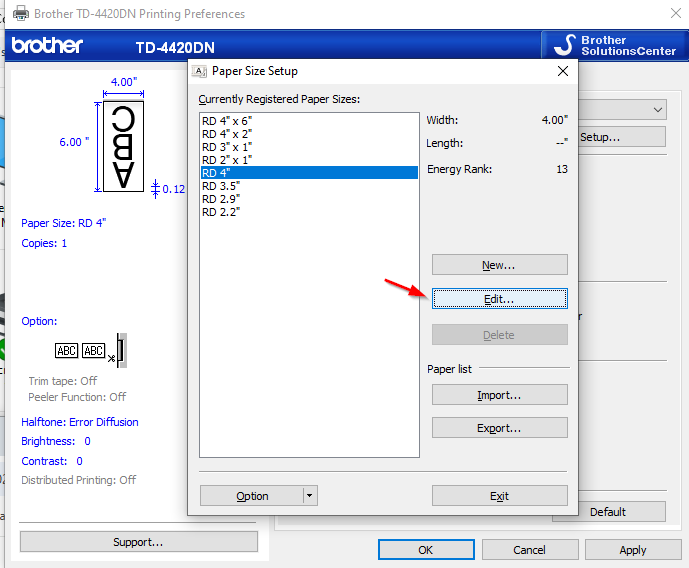The height and width of the screenshot is (568, 689).
Task: Select RD 2.9" paper size
Action: point(309,199)
